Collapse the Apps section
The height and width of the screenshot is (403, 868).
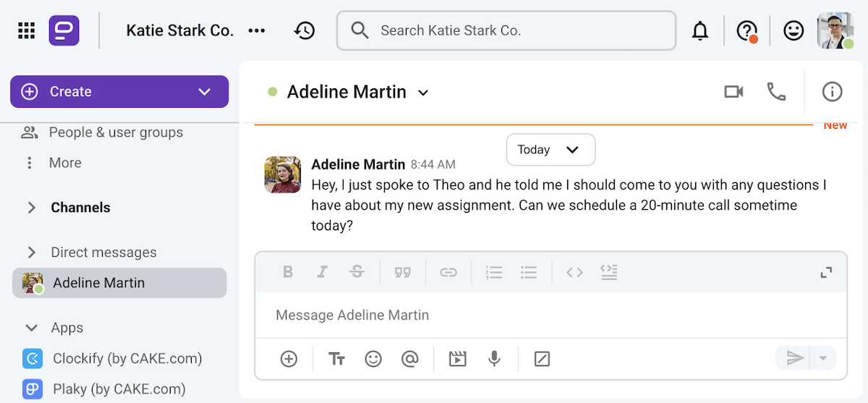(31, 328)
